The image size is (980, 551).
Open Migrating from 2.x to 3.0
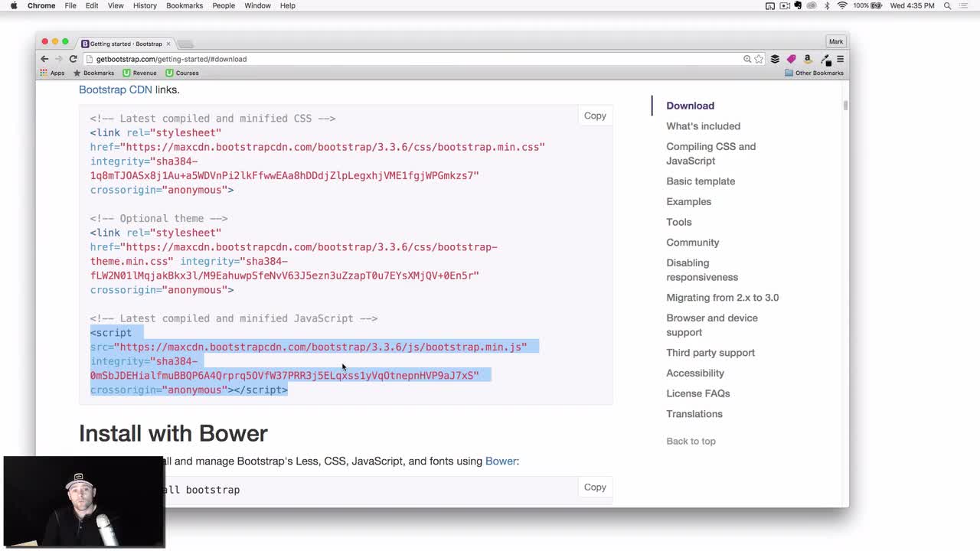click(722, 298)
